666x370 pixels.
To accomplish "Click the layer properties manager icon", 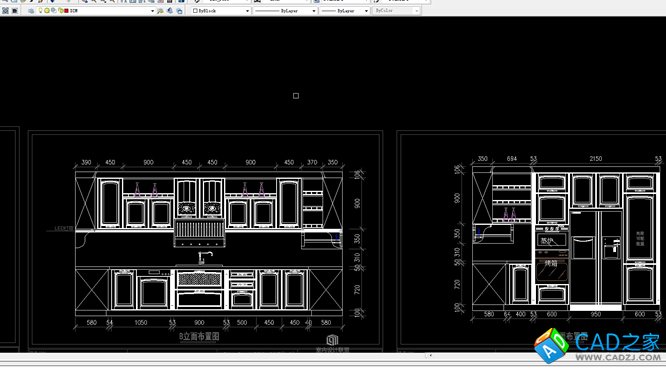I will tap(5, 11).
